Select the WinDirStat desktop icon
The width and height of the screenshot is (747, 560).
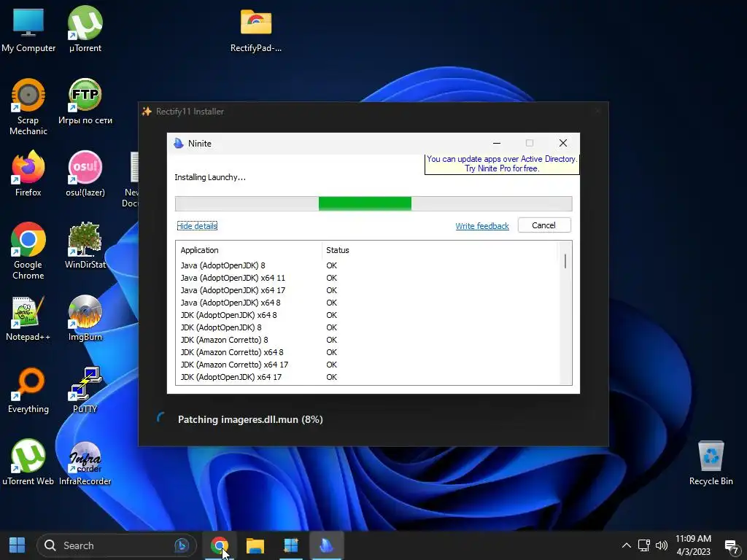coord(85,246)
